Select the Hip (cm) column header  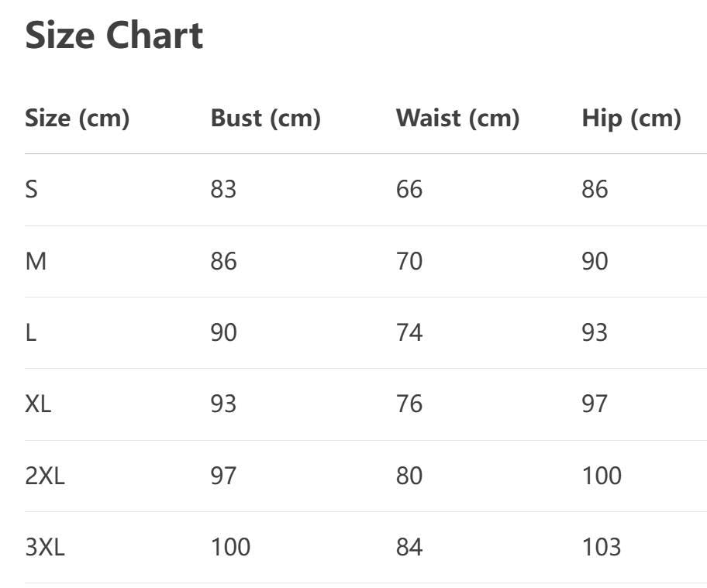click(x=631, y=119)
